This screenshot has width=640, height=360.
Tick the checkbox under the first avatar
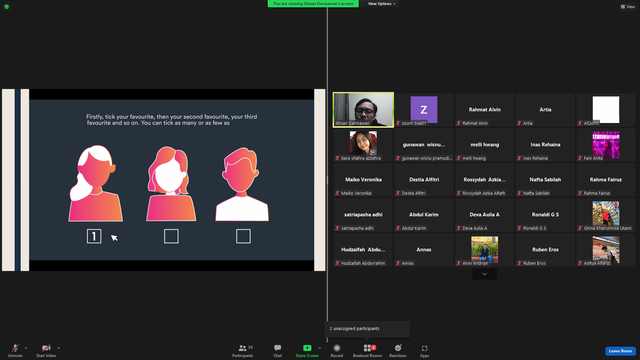click(x=94, y=236)
